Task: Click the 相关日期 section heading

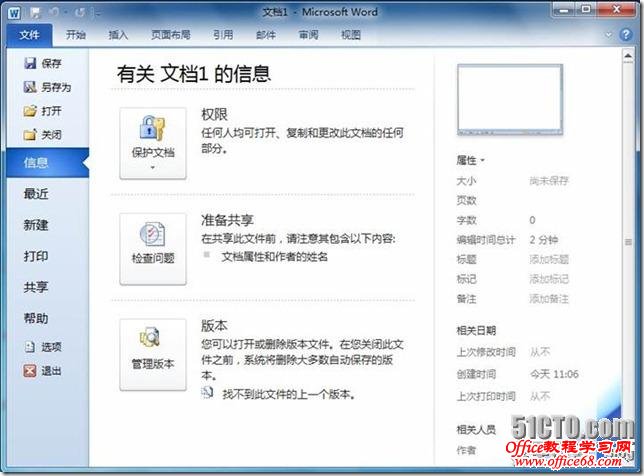Action: point(476,330)
